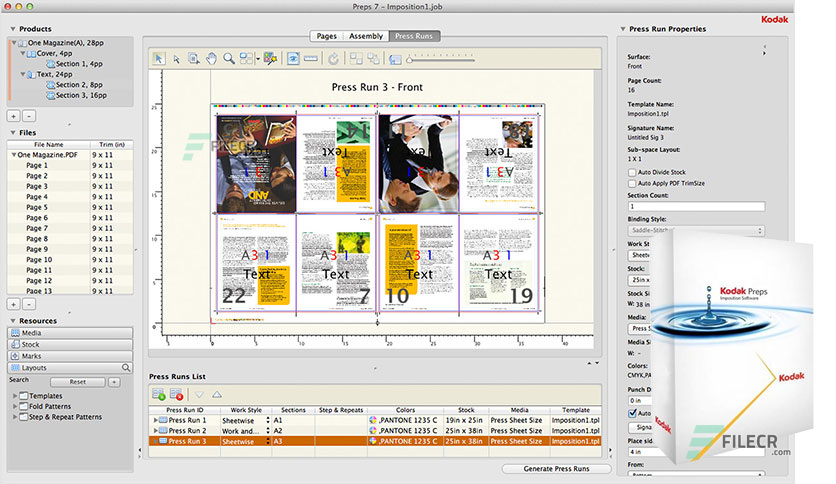Switch to the Pages tab
Image resolution: width=836 pixels, height=484 pixels.
coord(326,36)
